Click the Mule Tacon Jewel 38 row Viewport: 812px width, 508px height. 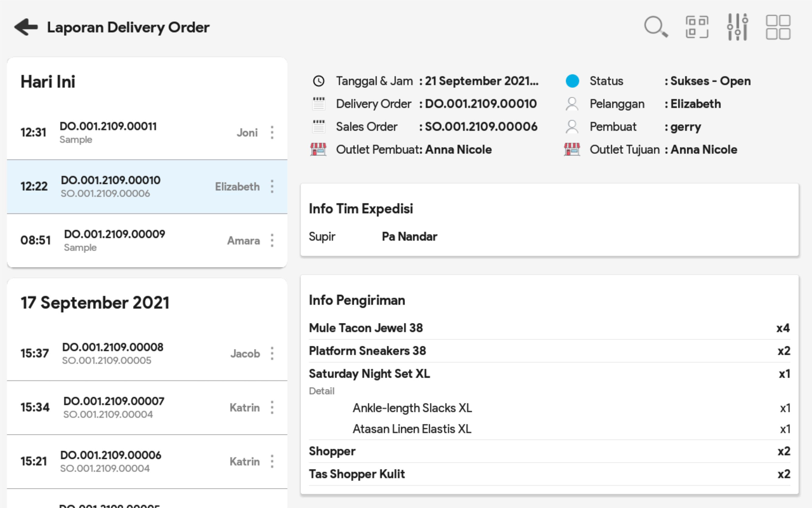click(x=366, y=328)
